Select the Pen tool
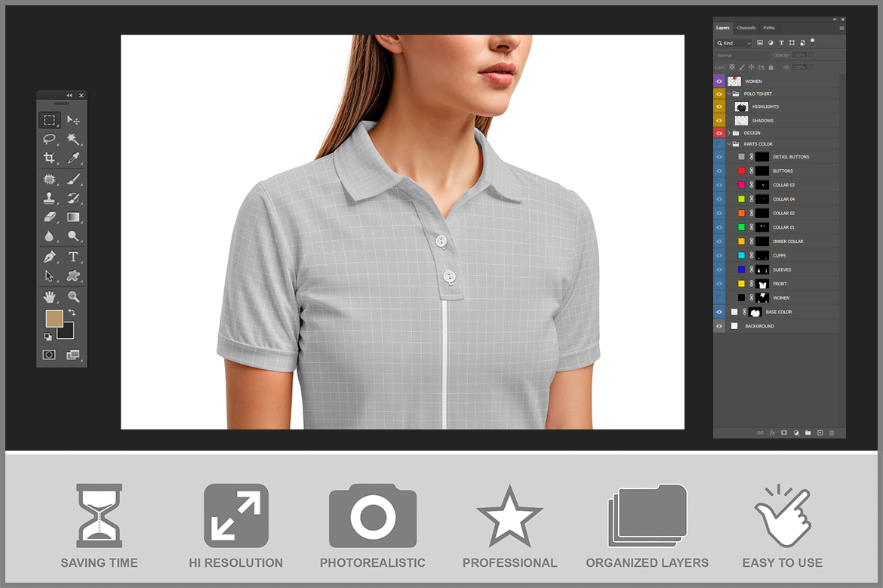Viewport: 883px width, 588px height. pos(49,257)
